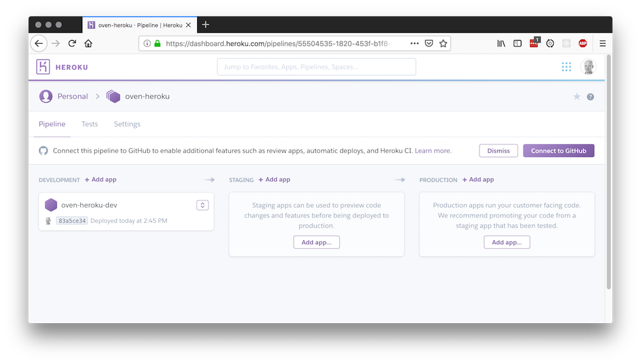Viewport: 641px width, 364px height.
Task: Click "Deployed today at 2:45 PM" text
Action: click(129, 221)
